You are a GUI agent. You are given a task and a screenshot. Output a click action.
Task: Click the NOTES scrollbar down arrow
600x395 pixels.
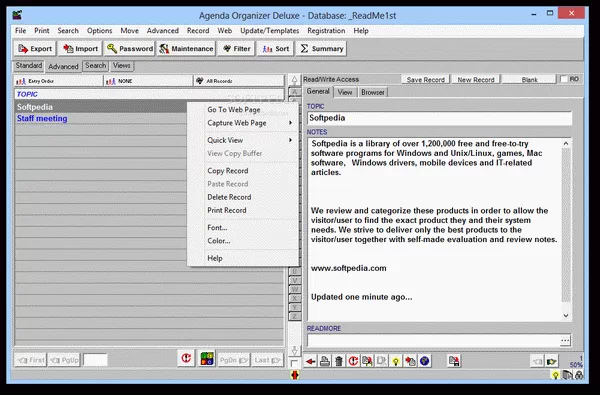click(x=566, y=316)
